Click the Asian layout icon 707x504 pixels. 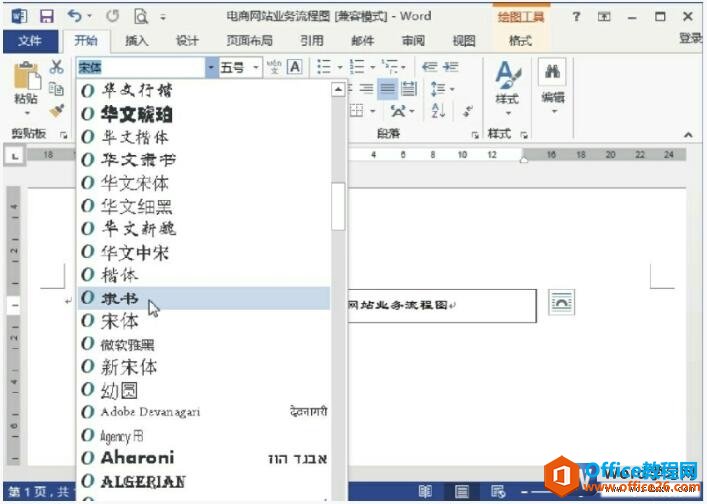point(398,110)
